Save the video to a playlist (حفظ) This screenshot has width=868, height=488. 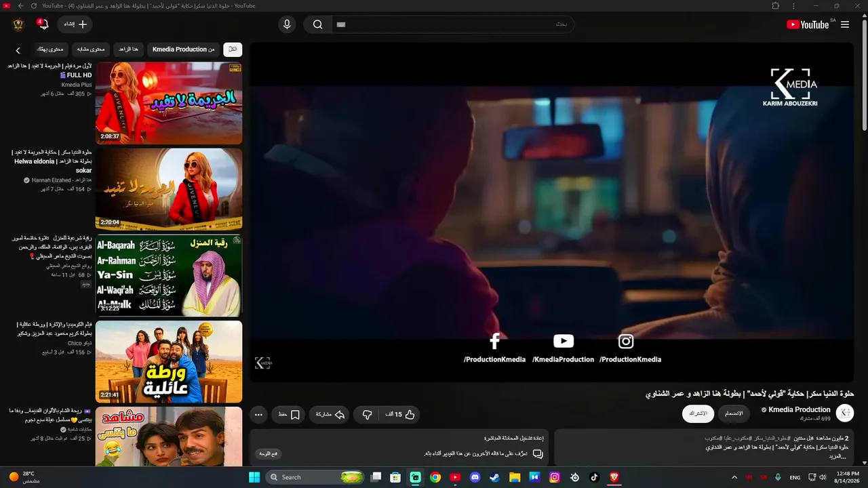pos(289,415)
